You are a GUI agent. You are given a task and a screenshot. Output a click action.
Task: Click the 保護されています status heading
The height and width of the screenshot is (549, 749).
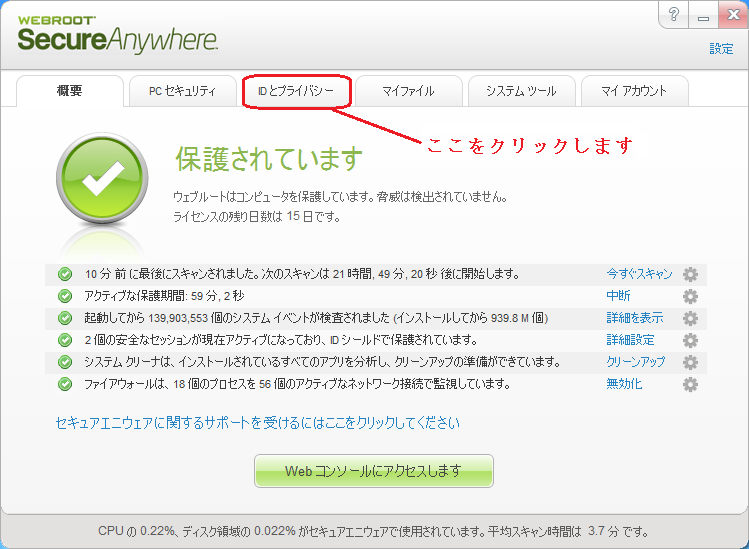click(269, 159)
